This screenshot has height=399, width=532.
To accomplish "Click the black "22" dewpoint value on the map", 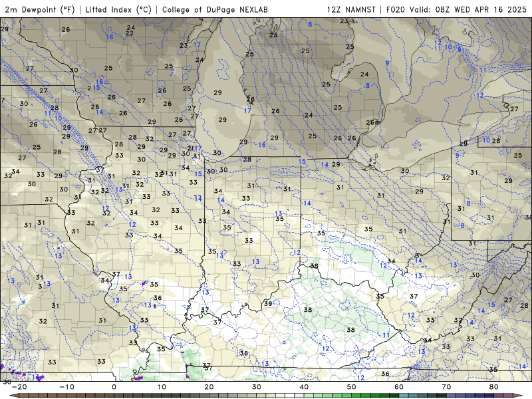I will pos(129,33).
